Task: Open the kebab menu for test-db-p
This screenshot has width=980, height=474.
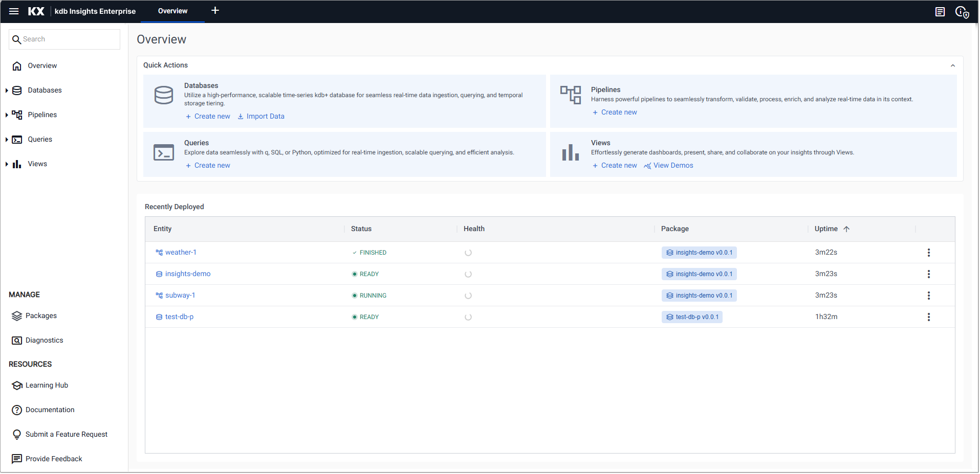Action: 928,317
